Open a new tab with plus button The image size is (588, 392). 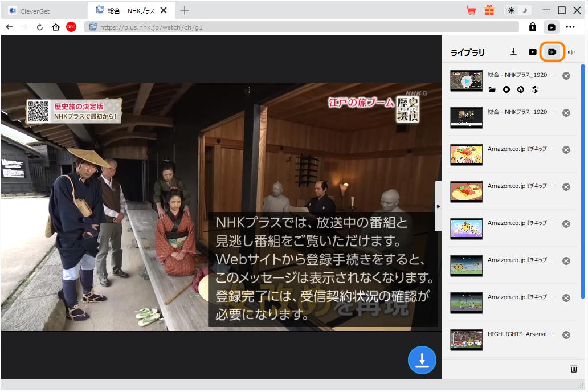pyautogui.click(x=184, y=10)
